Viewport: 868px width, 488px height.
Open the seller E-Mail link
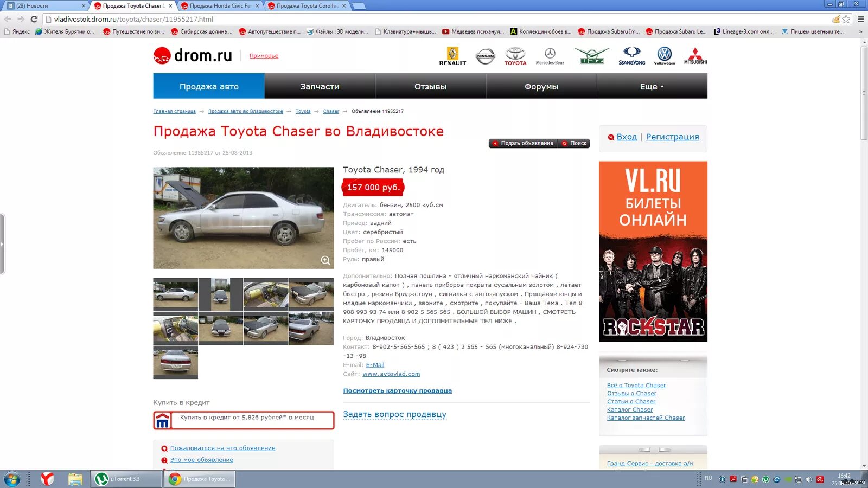point(375,365)
